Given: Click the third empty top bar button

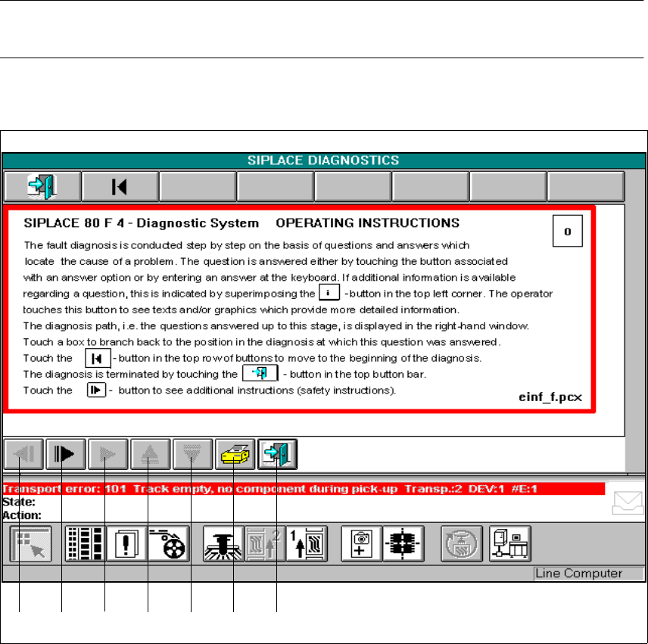Looking at the screenshot, I should 353,187.
